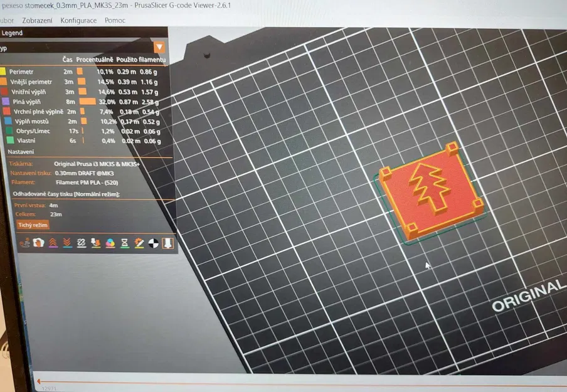Toggle Tool changes visibility icon
567x392 pixels.
[x=96, y=243]
